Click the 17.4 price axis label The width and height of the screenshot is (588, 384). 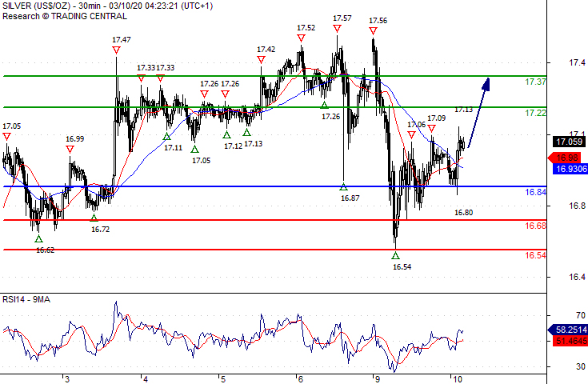[x=577, y=62]
